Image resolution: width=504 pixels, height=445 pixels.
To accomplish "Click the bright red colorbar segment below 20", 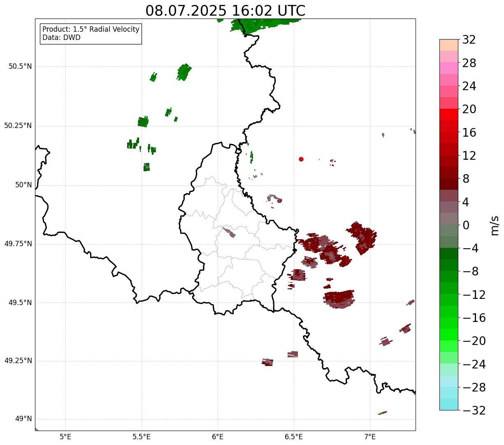I will (x=449, y=114).
